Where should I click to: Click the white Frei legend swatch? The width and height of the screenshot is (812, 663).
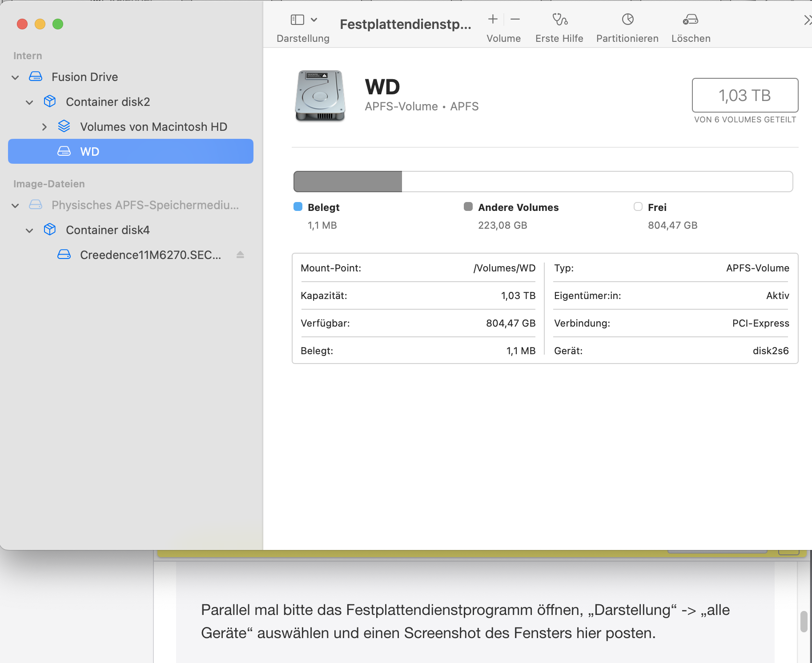(638, 206)
